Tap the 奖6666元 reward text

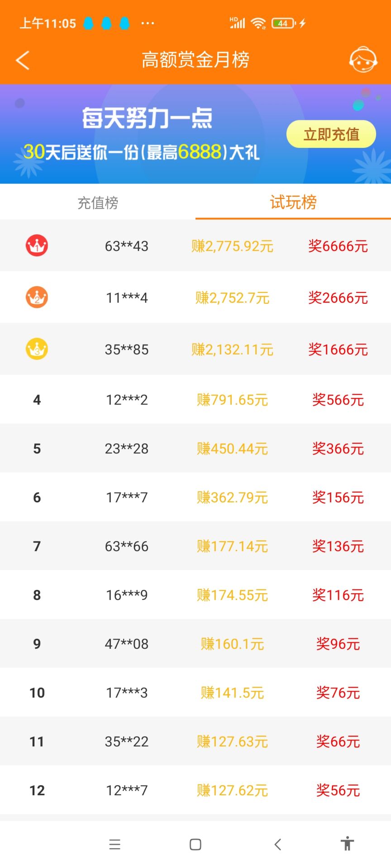pos(338,246)
